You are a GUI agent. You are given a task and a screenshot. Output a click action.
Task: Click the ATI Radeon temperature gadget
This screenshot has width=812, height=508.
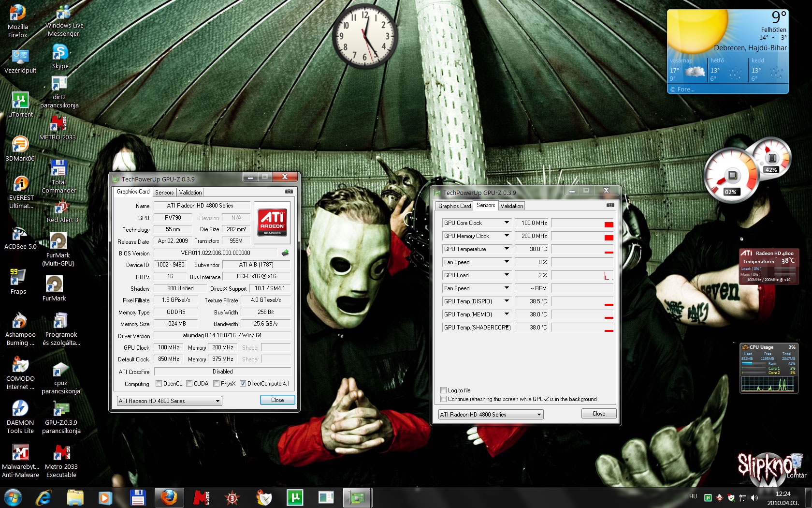click(x=768, y=266)
